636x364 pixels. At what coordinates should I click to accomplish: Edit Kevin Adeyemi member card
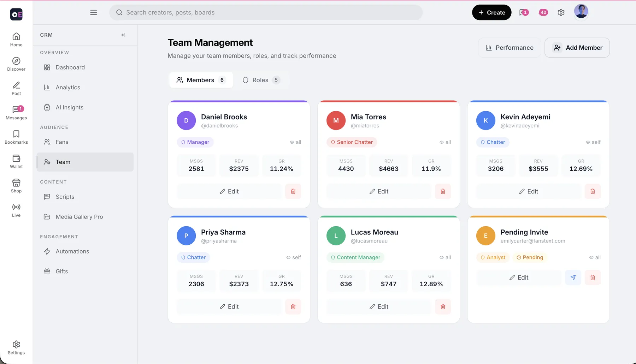click(x=529, y=191)
